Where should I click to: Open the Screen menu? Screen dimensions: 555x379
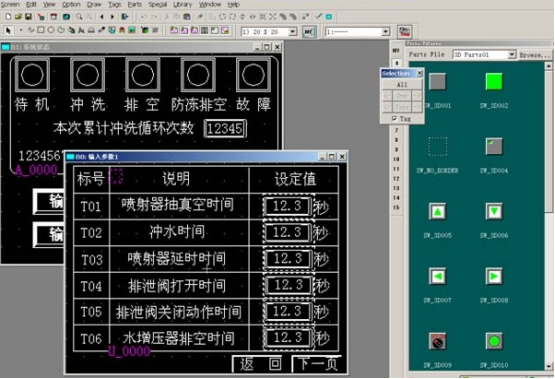click(10, 4)
